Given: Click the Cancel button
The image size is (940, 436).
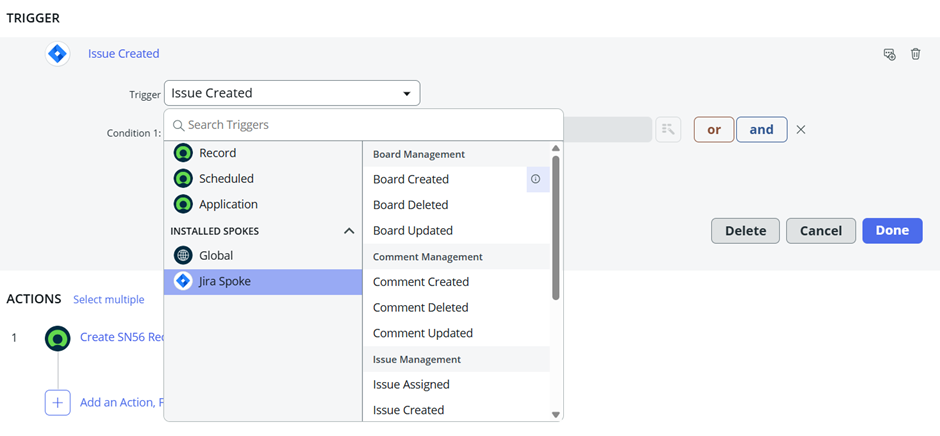Looking at the screenshot, I should [x=821, y=231].
